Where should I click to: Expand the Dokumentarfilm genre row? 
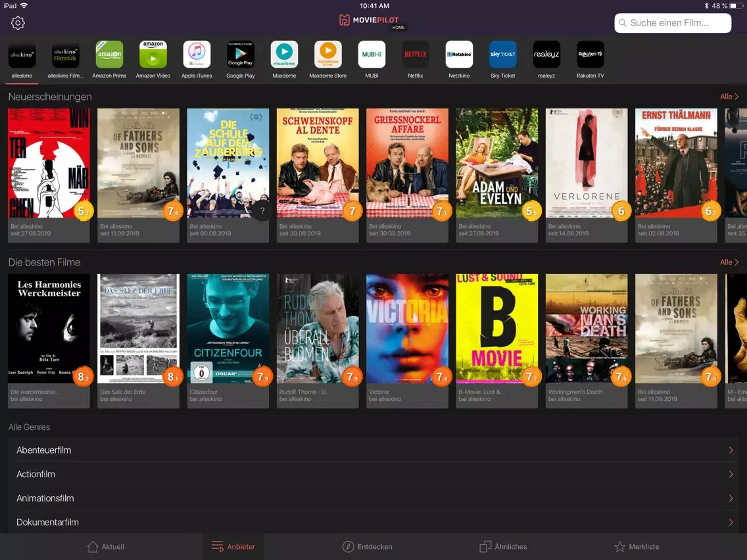(373, 522)
